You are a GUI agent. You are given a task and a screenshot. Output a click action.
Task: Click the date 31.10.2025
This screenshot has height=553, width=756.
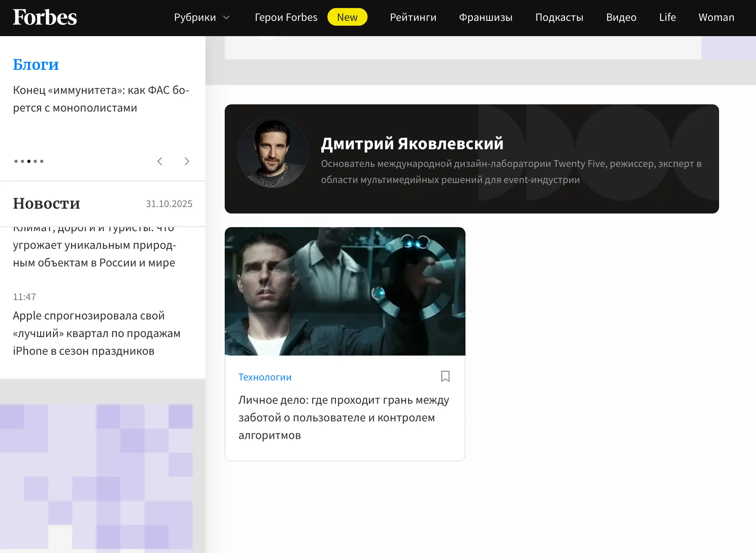click(169, 204)
